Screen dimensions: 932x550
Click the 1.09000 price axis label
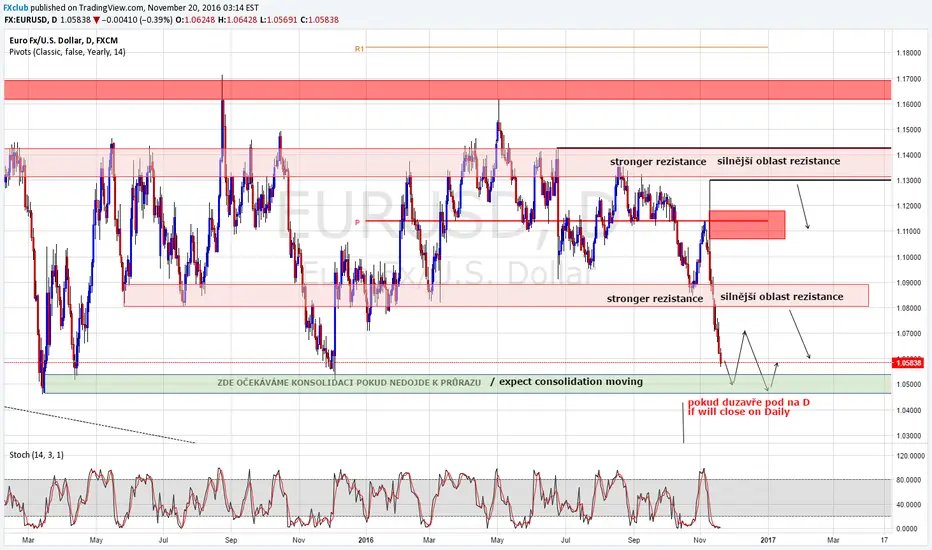click(x=908, y=282)
